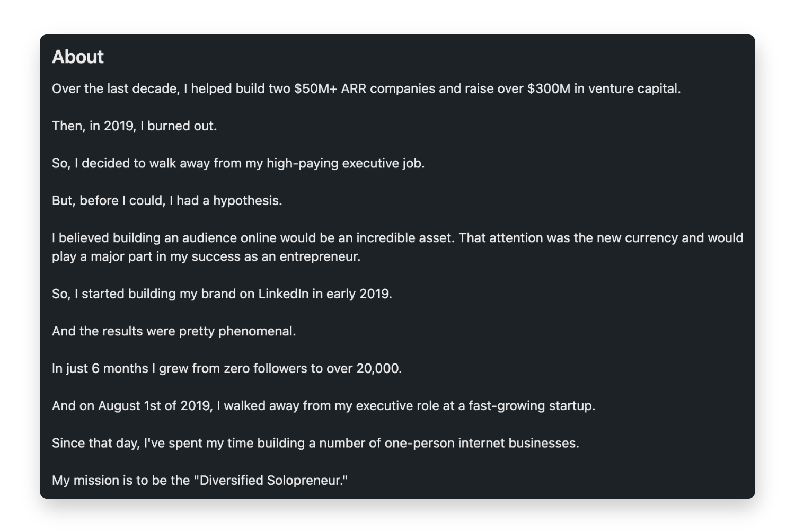Image resolution: width=795 pixels, height=532 pixels.
Task: Click the word LinkedIn in the brand sentence
Action: 283,294
